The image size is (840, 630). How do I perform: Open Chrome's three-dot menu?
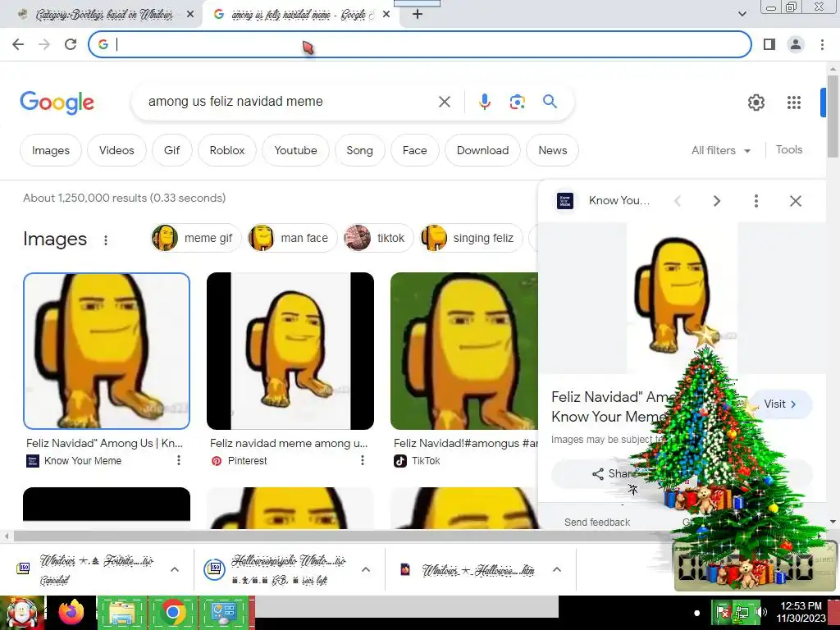[822, 44]
